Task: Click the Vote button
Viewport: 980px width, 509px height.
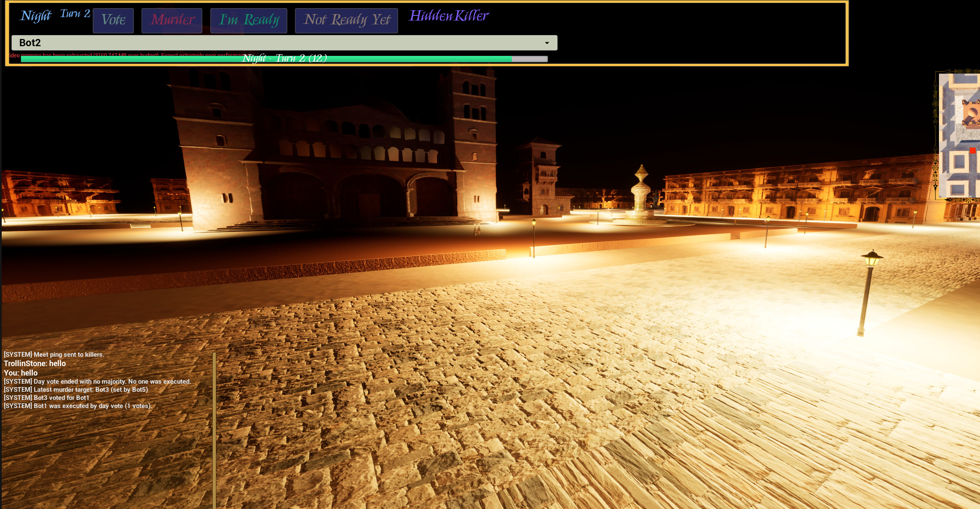Action: click(113, 20)
